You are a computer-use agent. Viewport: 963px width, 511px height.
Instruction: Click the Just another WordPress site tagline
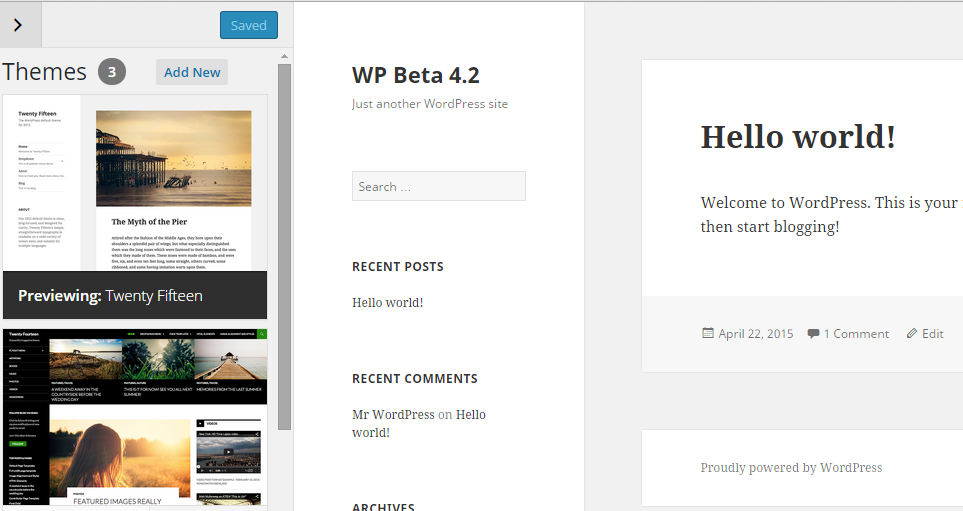pyautogui.click(x=430, y=104)
